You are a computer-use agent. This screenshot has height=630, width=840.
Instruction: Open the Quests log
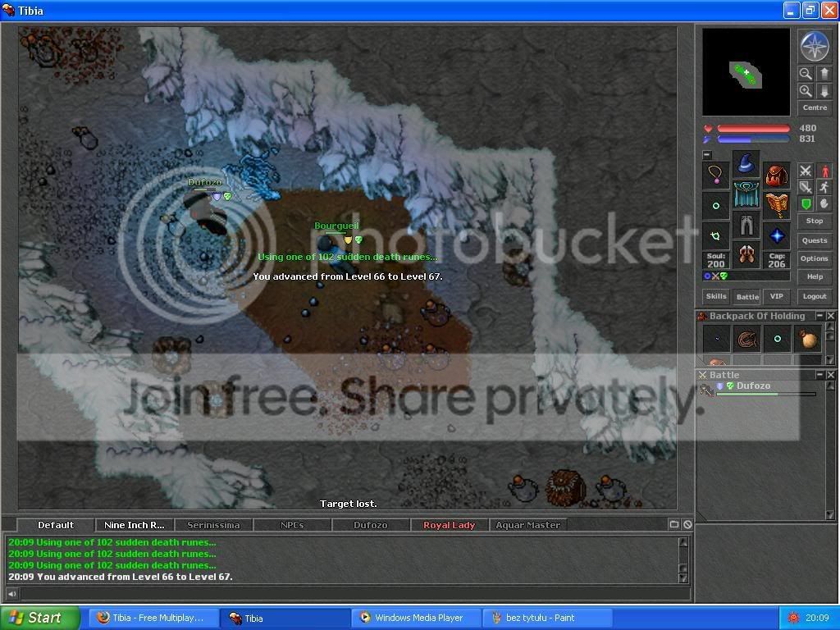815,240
